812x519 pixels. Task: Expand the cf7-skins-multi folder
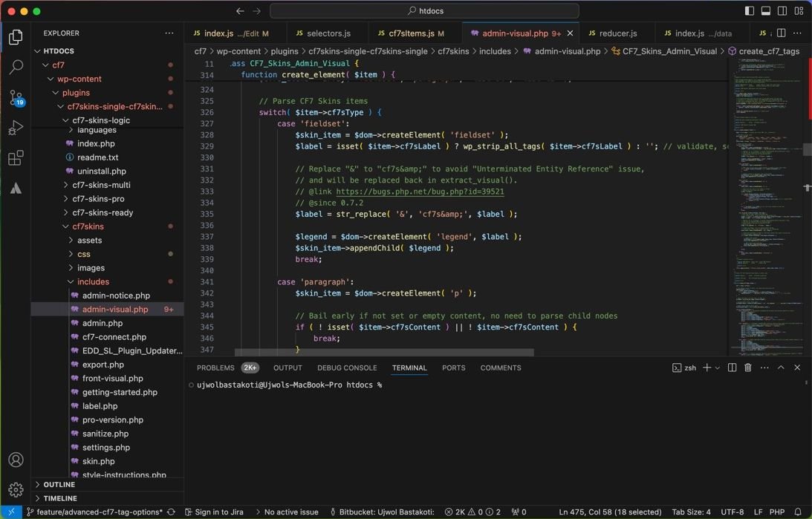click(101, 185)
